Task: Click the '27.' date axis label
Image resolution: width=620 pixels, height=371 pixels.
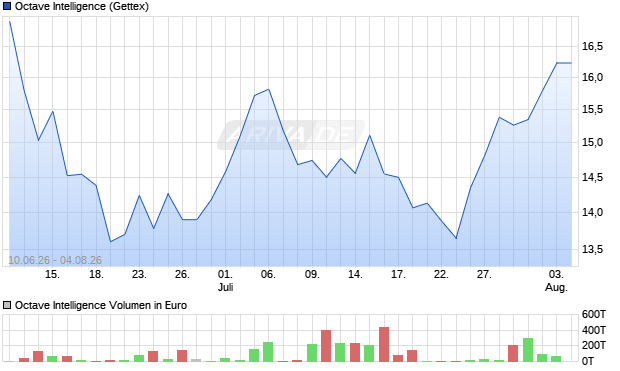Action: pos(484,274)
